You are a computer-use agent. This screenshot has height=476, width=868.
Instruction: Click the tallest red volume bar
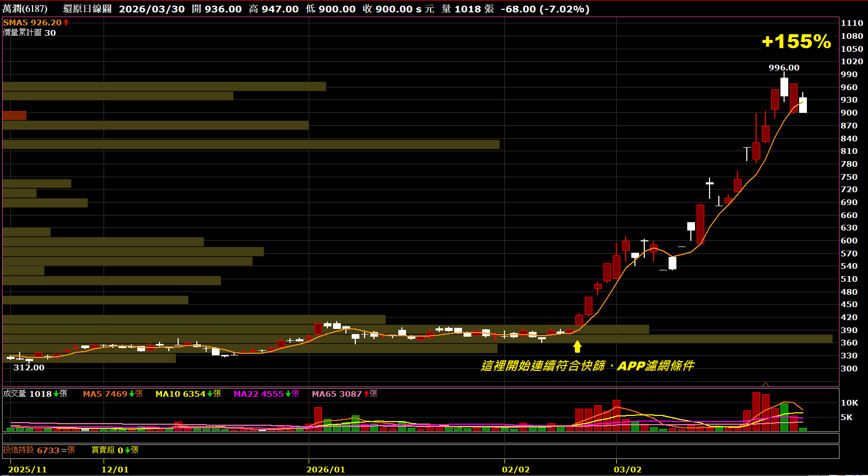coord(756,412)
